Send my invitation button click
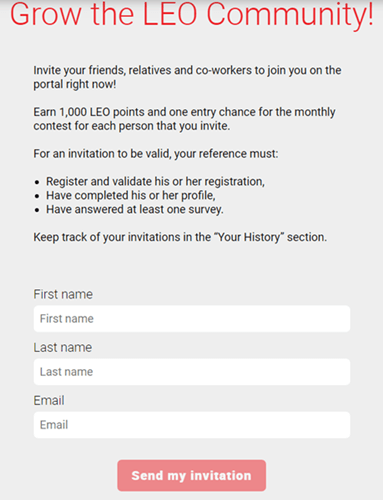 [192, 475]
